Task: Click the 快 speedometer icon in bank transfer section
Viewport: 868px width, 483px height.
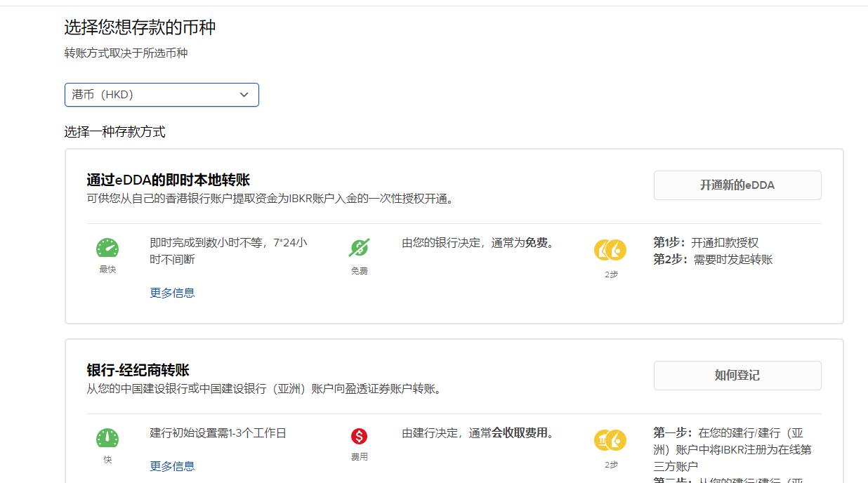Action: tap(107, 438)
